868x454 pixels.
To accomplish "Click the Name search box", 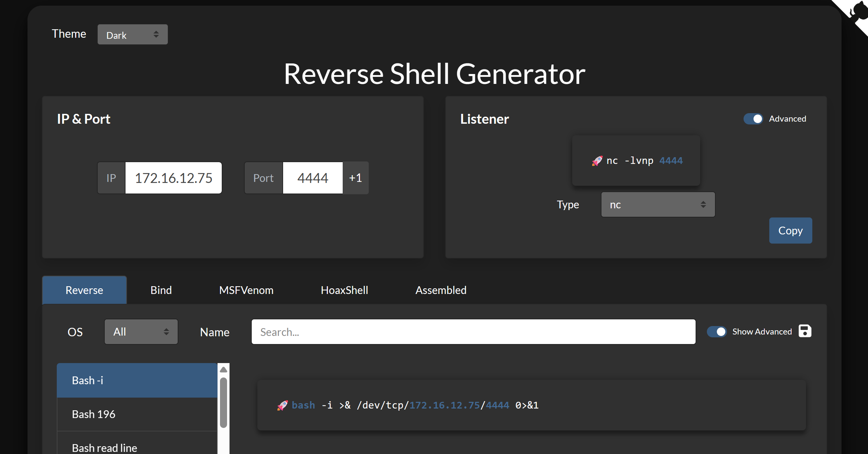I will 473,332.
